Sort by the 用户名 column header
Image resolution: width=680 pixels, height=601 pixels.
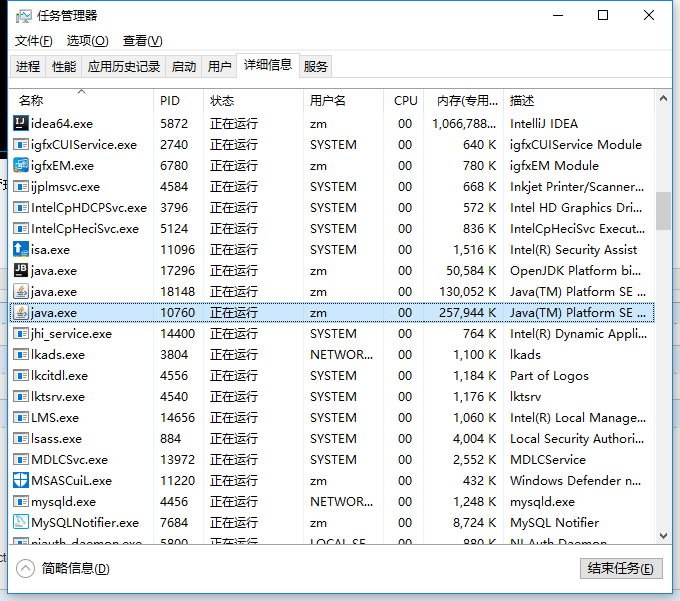click(x=343, y=101)
